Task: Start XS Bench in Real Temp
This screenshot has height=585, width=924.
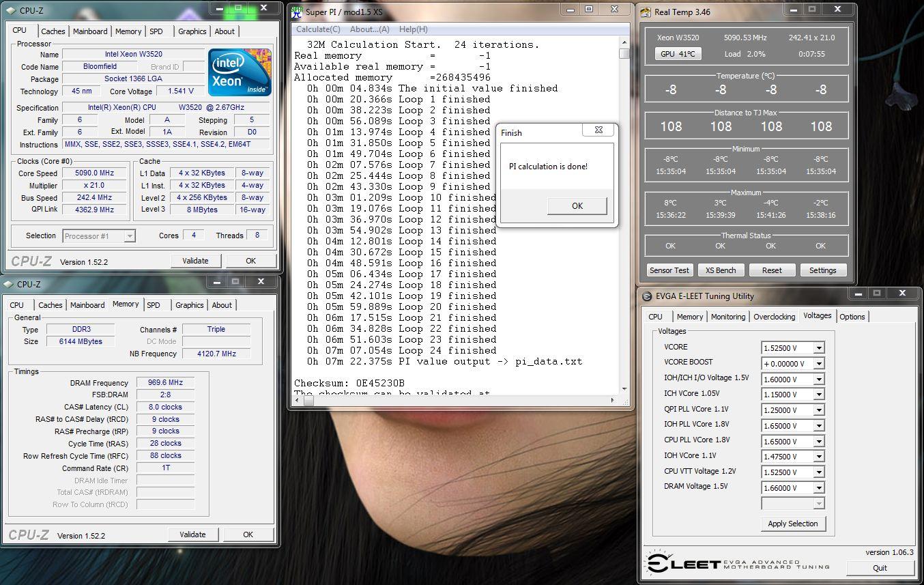Action: click(721, 270)
